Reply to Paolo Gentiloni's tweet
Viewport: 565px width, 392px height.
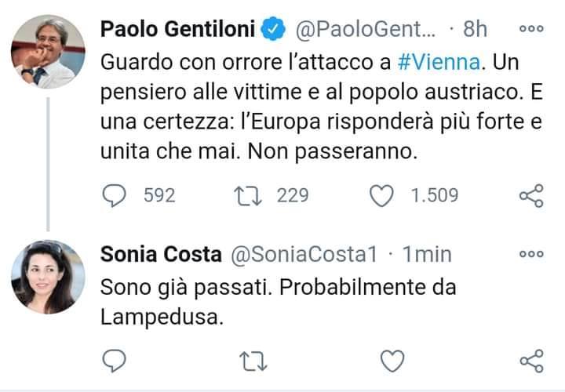pos(115,195)
